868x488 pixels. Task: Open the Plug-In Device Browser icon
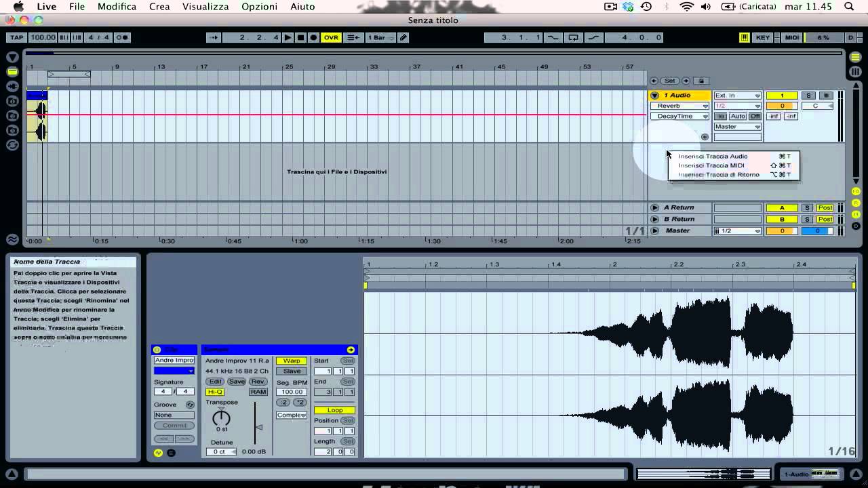pos(12,86)
